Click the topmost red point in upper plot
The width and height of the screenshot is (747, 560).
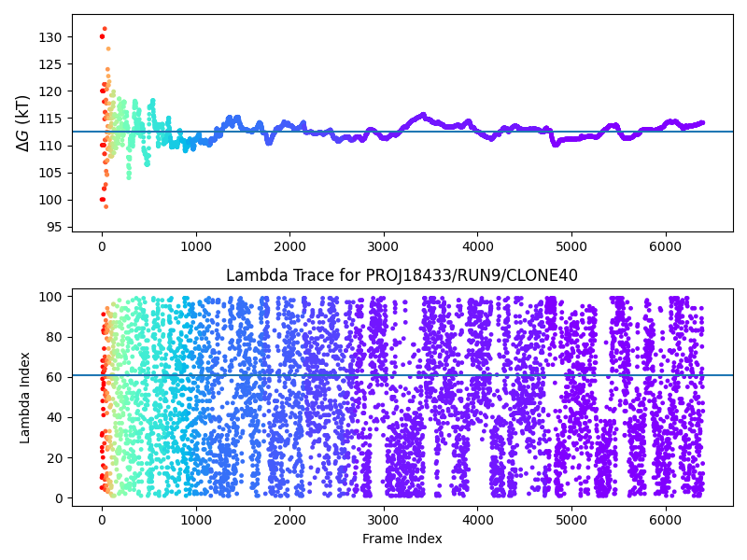tap(105, 29)
